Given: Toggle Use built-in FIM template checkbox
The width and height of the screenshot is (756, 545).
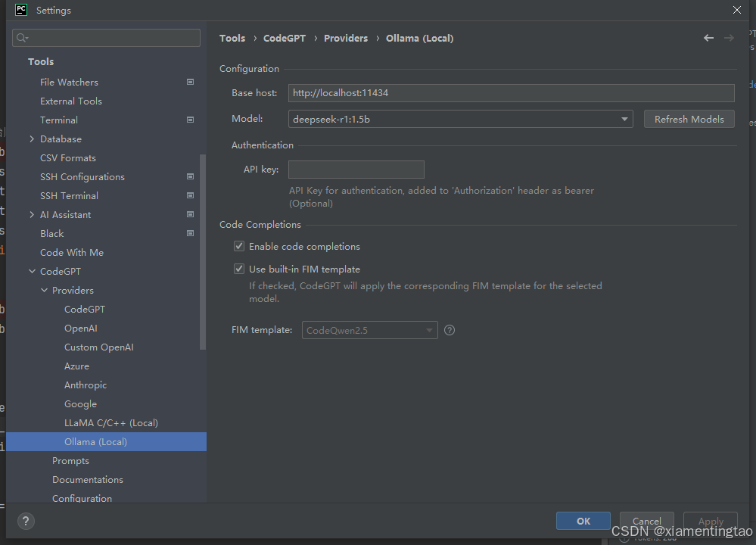Looking at the screenshot, I should 239,269.
